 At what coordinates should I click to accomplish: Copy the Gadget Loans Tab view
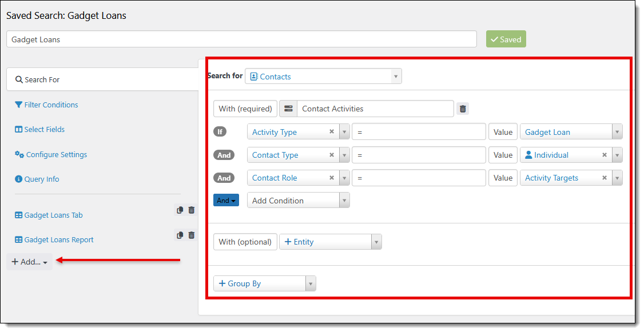[180, 210]
